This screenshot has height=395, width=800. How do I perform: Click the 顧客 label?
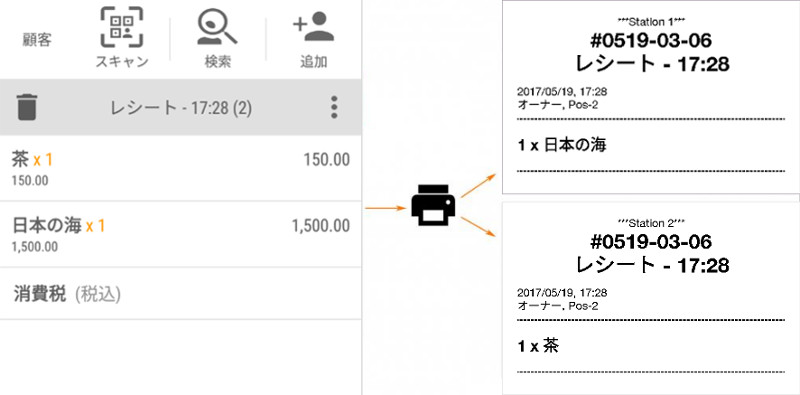click(x=37, y=40)
